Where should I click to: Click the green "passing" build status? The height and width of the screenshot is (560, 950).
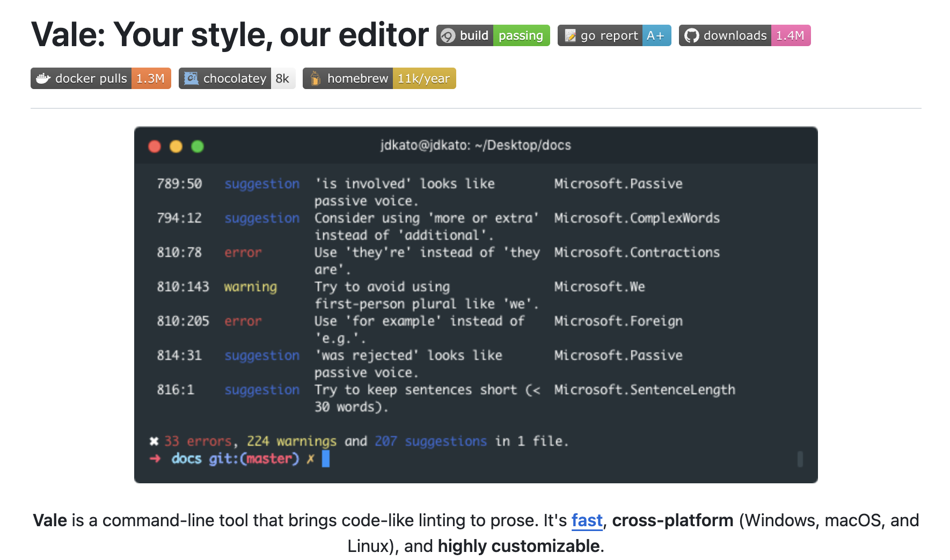[x=521, y=36]
